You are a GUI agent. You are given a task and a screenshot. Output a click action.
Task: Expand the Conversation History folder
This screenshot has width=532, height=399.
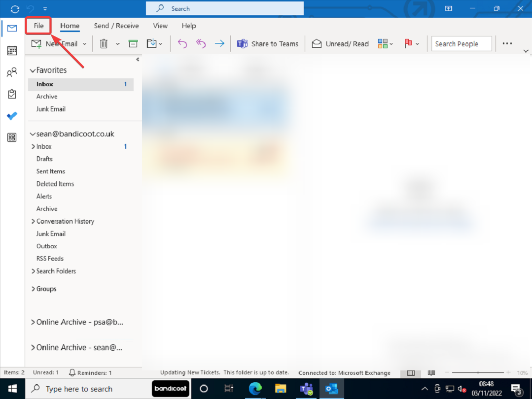[x=34, y=221]
